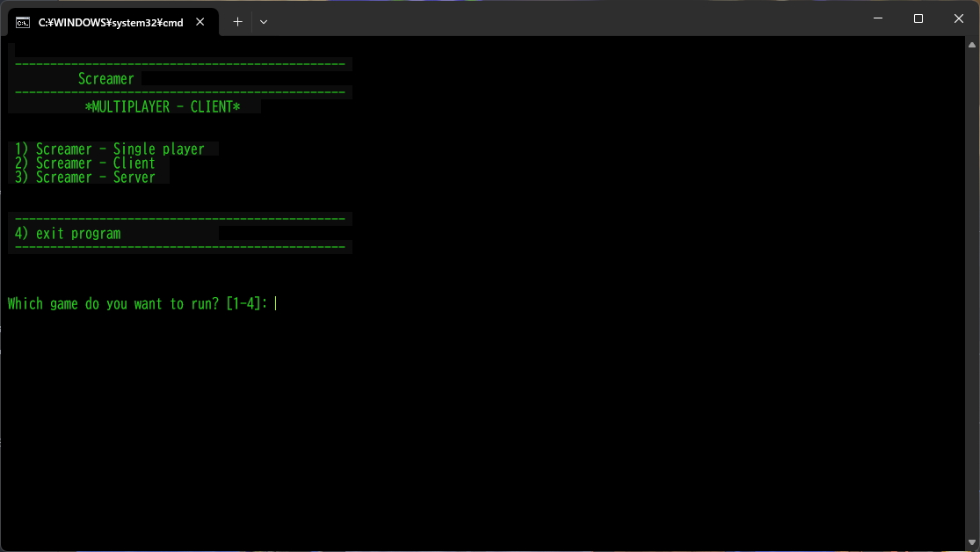Select the Screamer - Single player option

click(x=110, y=149)
